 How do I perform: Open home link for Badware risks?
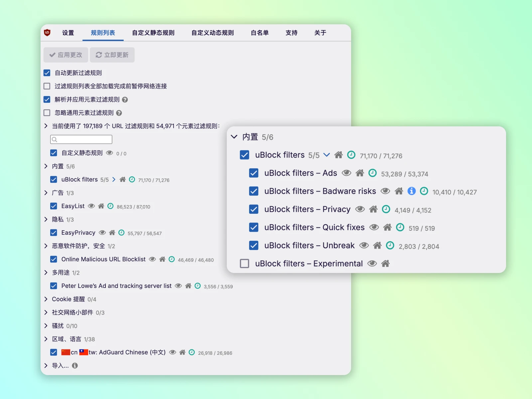pyautogui.click(x=399, y=191)
